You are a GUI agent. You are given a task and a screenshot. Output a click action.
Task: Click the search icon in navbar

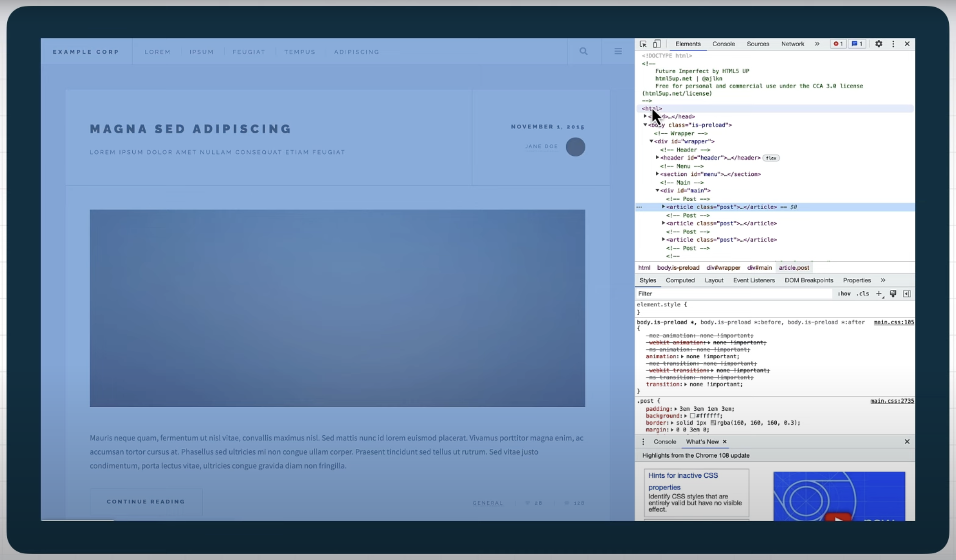(x=584, y=51)
